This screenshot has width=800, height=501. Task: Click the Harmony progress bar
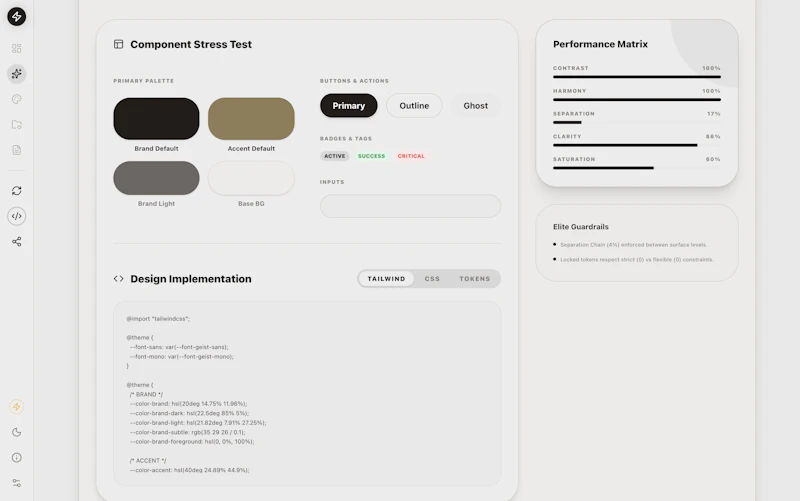point(637,99)
